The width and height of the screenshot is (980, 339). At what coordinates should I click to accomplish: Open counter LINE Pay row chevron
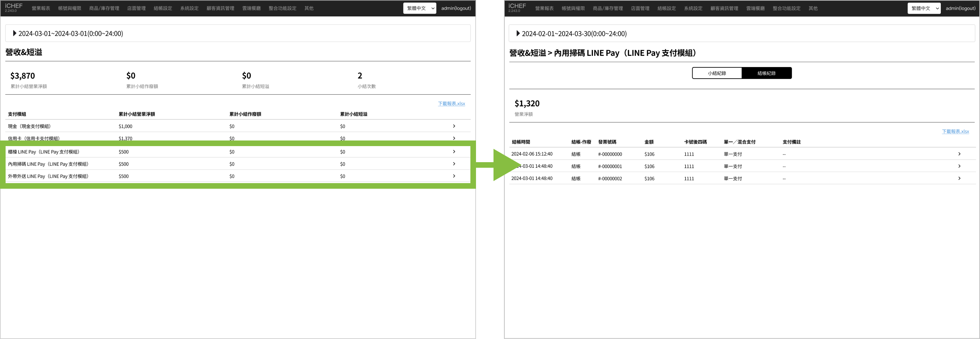[454, 152]
